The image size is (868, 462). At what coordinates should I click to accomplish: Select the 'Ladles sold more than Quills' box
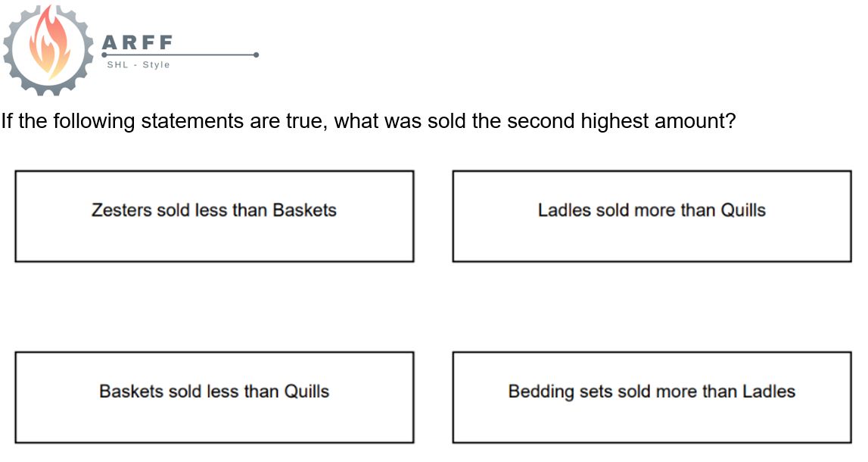652,216
